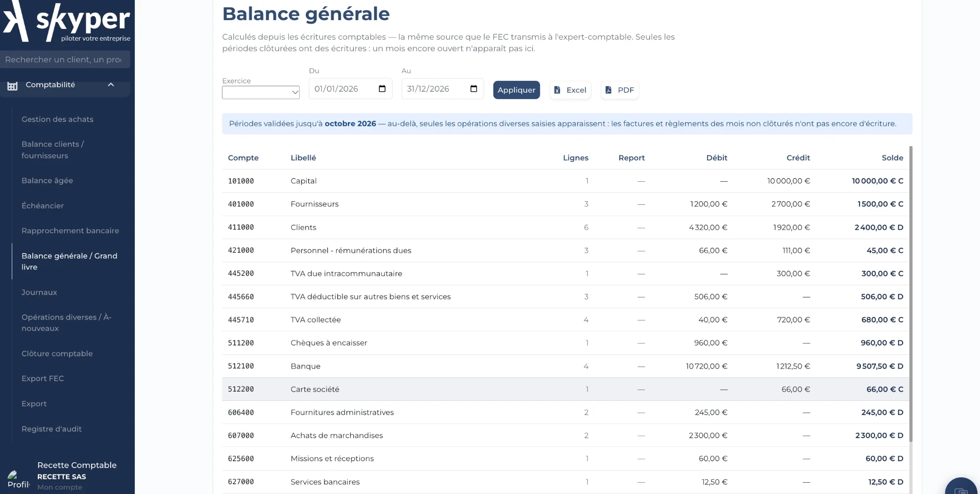This screenshot has height=494, width=980.
Task: Click the Appliquer button
Action: tap(516, 90)
